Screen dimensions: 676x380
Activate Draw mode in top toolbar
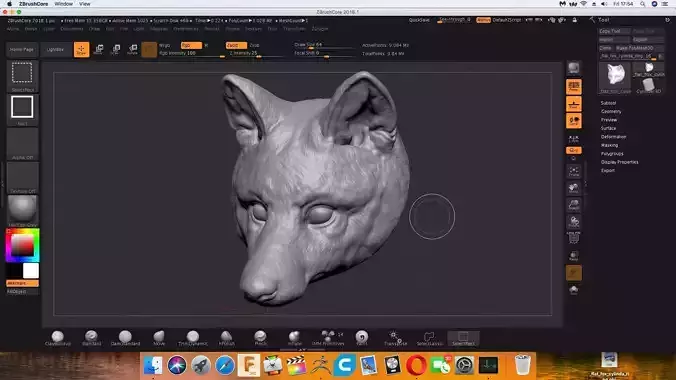point(81,49)
